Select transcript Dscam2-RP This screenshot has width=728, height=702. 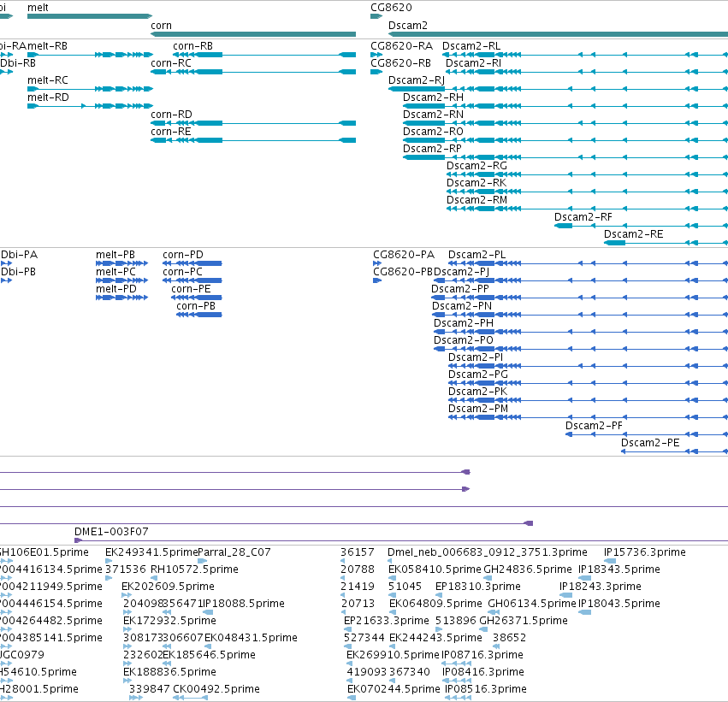565,157
